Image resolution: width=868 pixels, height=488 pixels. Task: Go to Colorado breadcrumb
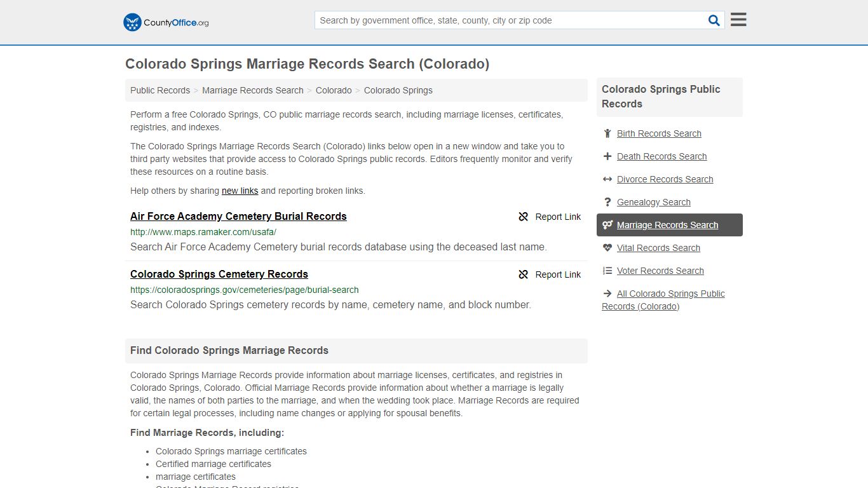click(x=334, y=90)
